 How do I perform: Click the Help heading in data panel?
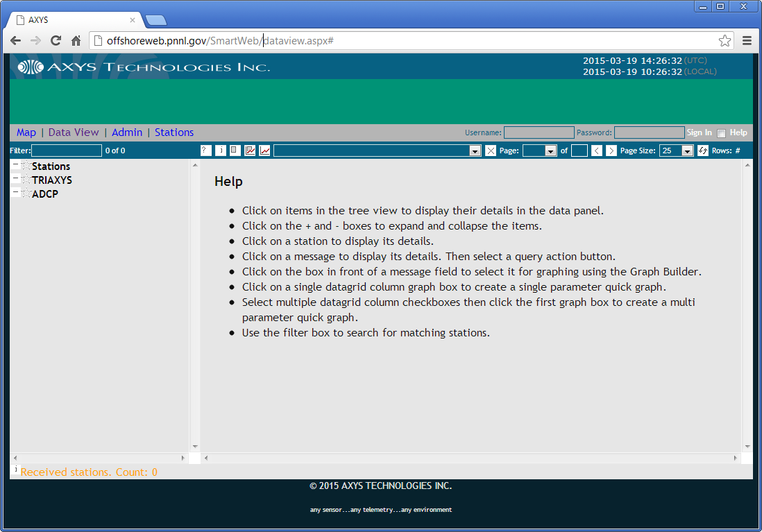pos(228,181)
